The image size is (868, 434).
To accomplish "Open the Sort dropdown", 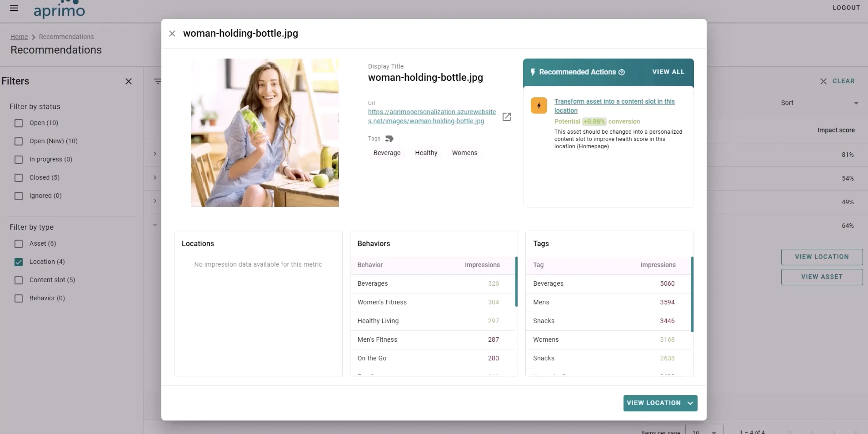I will [x=820, y=103].
